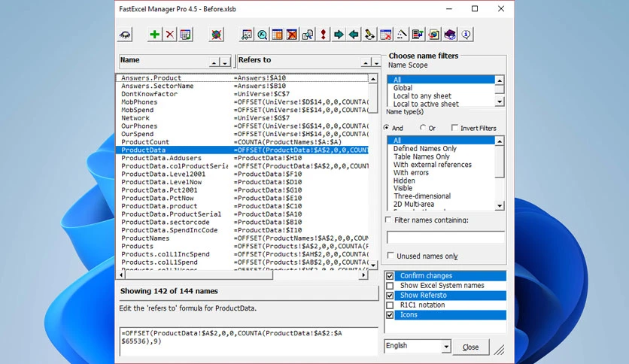Click the table edit icon beside red X
Image resolution: width=629 pixels, height=364 pixels.
coord(185,35)
